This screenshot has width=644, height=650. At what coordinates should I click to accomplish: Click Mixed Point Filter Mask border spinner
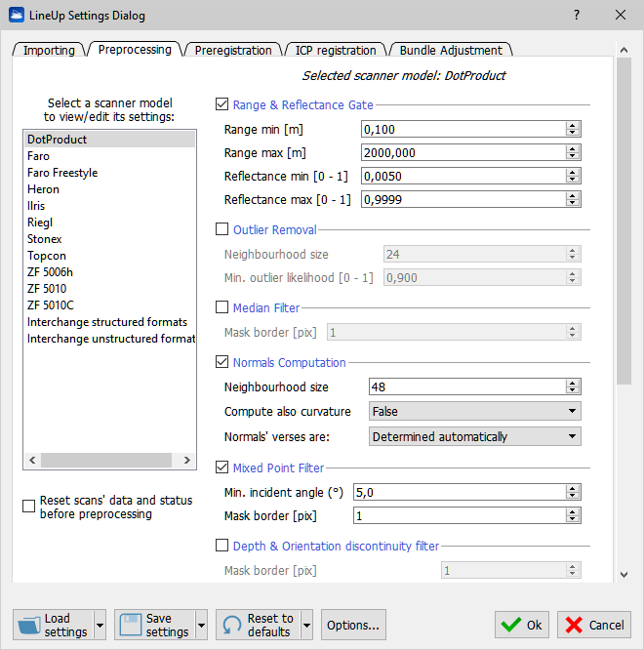[573, 515]
